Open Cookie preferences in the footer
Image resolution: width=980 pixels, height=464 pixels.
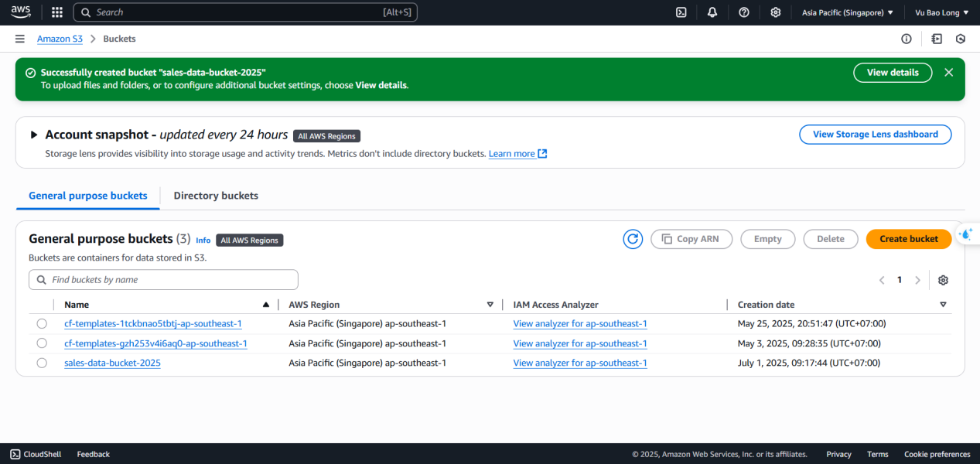tap(937, 454)
